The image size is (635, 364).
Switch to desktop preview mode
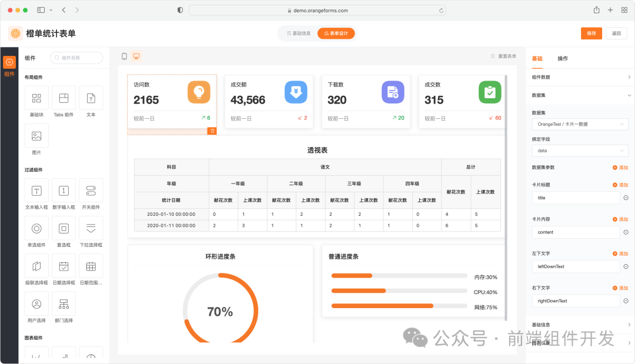pyautogui.click(x=138, y=56)
